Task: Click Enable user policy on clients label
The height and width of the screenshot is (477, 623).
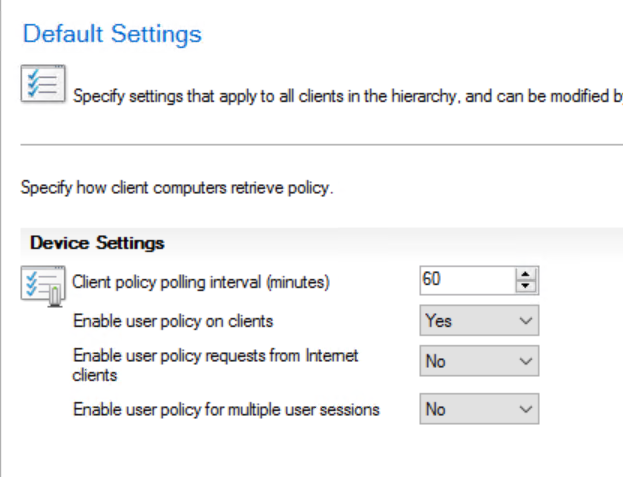Action: pyautogui.click(x=173, y=321)
